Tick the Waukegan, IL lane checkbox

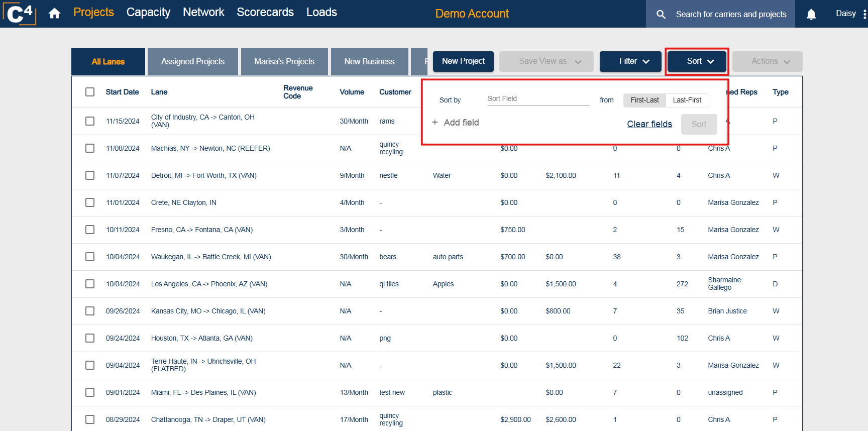pyautogui.click(x=90, y=257)
